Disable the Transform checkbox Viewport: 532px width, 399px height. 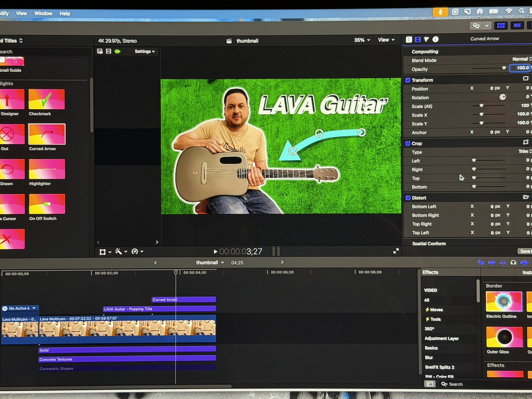408,80
